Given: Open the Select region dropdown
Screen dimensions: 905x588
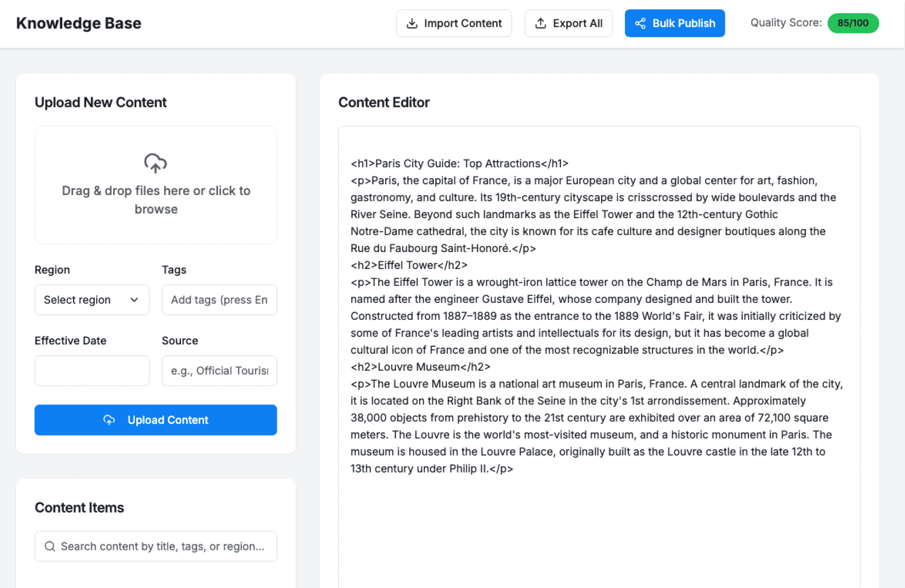Looking at the screenshot, I should [85, 300].
